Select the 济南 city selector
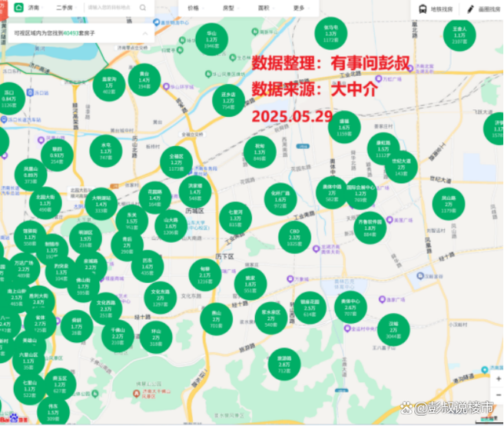This screenshot has width=504, height=426. (33, 7)
